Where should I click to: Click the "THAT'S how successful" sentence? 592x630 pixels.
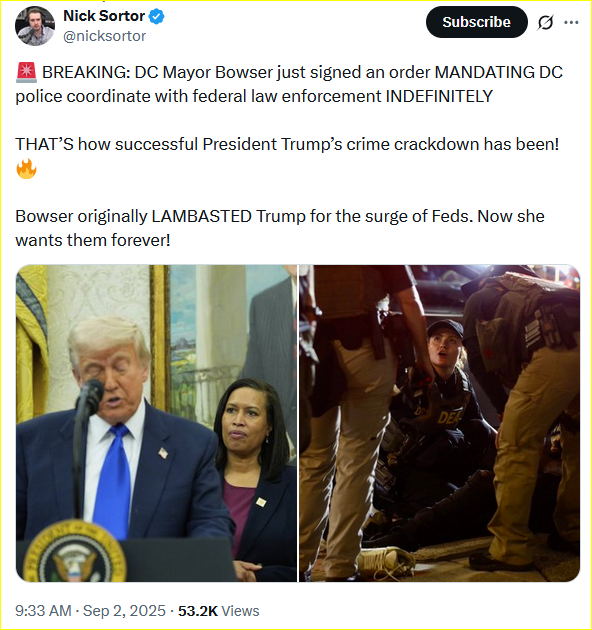[287, 144]
